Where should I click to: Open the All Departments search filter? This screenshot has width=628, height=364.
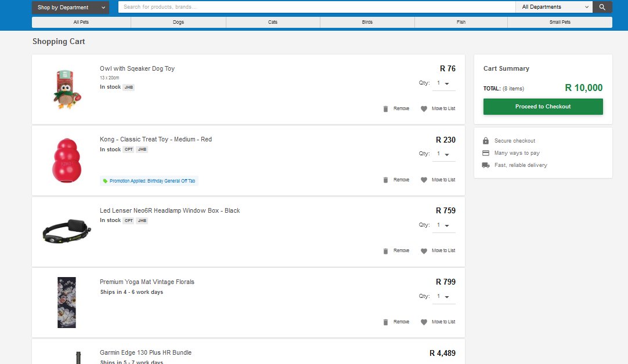point(554,7)
